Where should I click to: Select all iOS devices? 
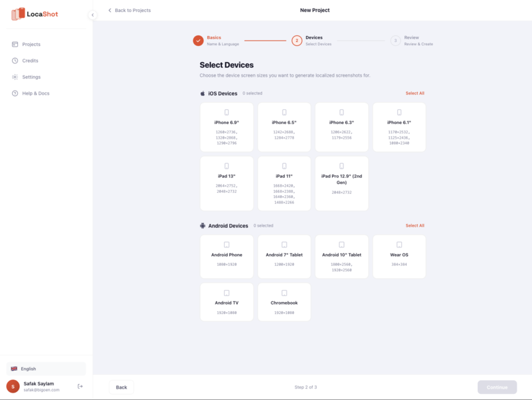tap(415, 93)
